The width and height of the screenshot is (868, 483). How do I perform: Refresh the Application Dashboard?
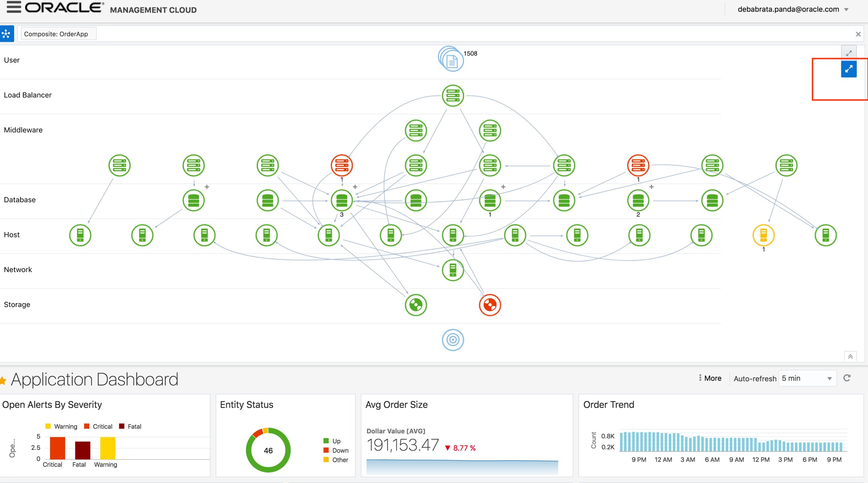[847, 378]
